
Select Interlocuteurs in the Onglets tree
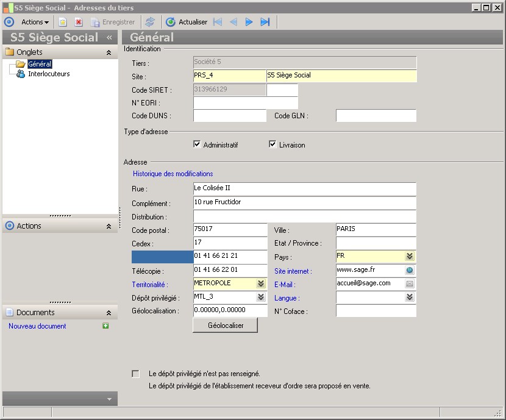coord(49,74)
